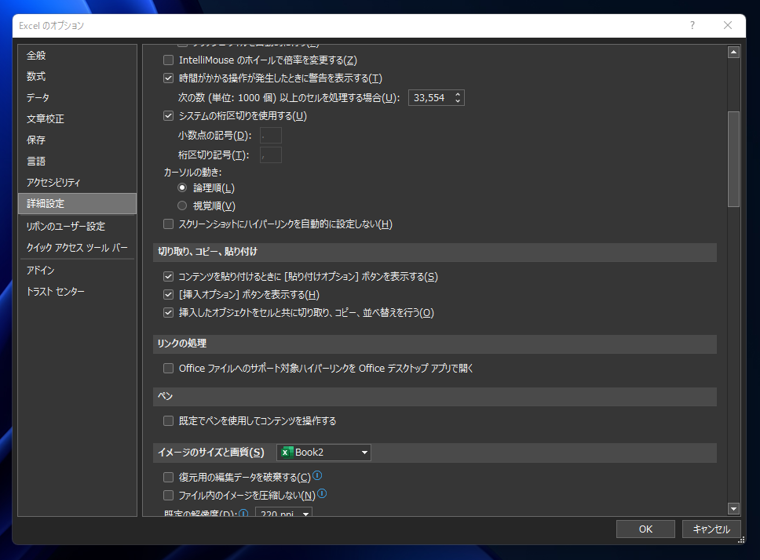The height and width of the screenshot is (560, 760).
Task: Open the 数式 category
Action: coord(77,77)
